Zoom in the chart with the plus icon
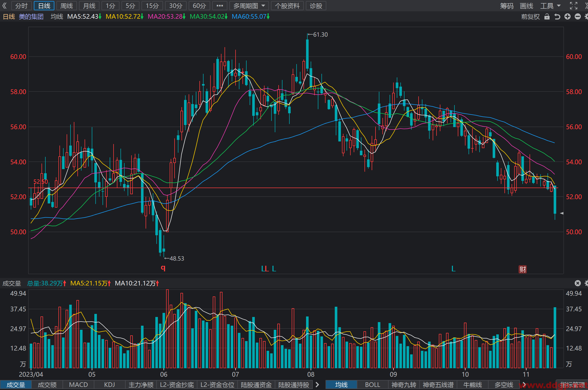Image resolution: width=588 pixels, height=390 pixels. pos(567,17)
